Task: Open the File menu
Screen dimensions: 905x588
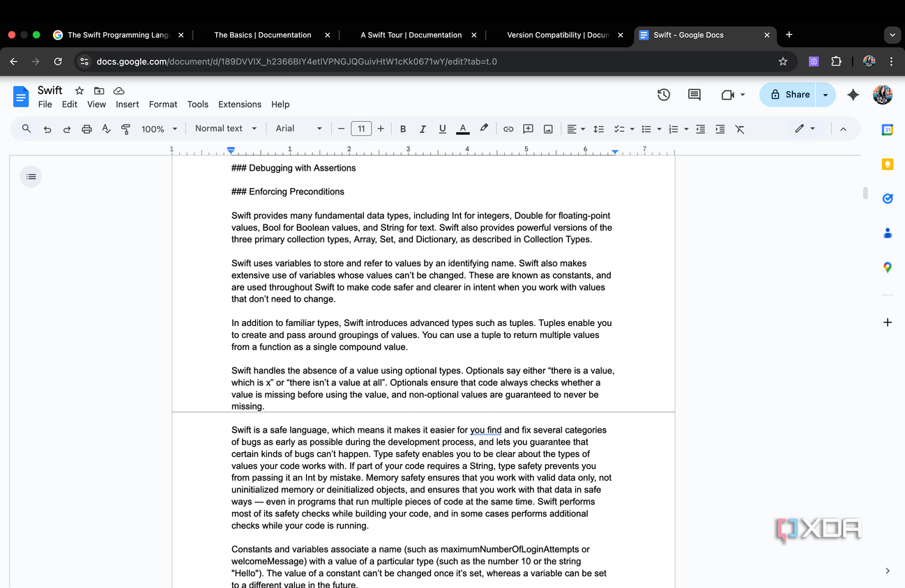Action: [x=45, y=105]
